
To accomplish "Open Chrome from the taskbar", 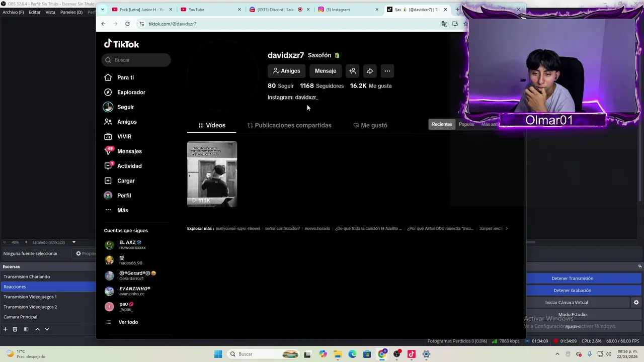I will pyautogui.click(x=382, y=354).
